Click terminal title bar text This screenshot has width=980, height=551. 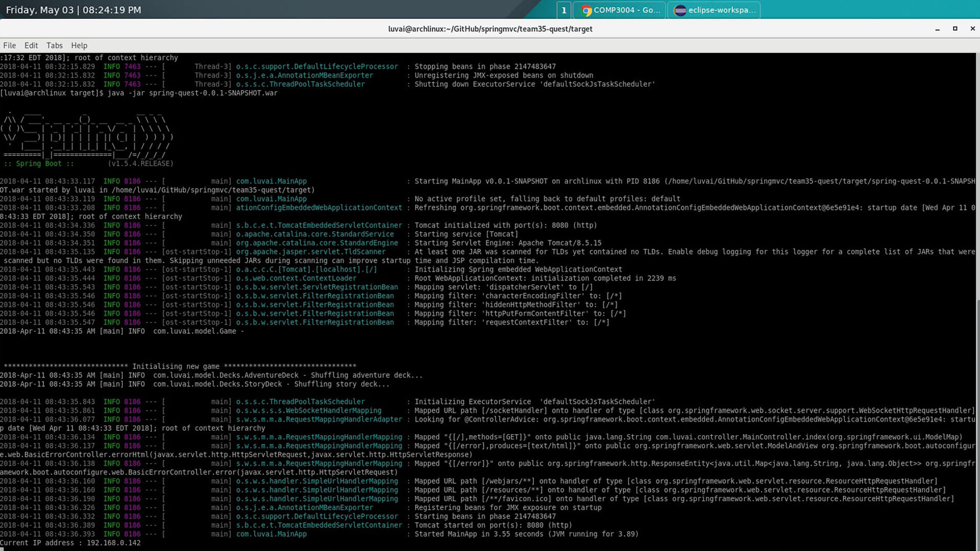(x=490, y=29)
